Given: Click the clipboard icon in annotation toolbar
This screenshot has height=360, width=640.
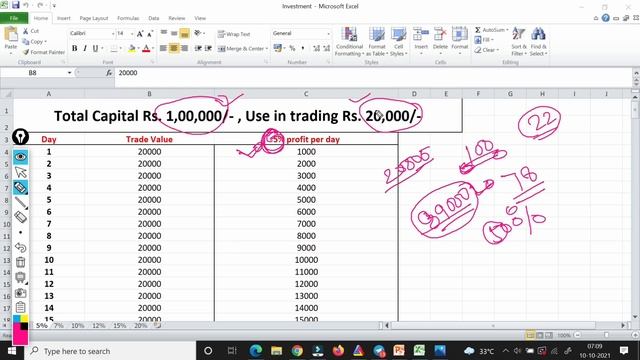Looking at the screenshot, I should point(20,307).
